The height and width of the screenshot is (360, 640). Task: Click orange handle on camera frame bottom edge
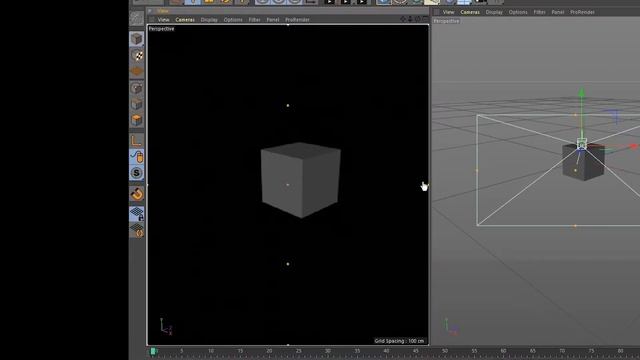tap(575, 226)
